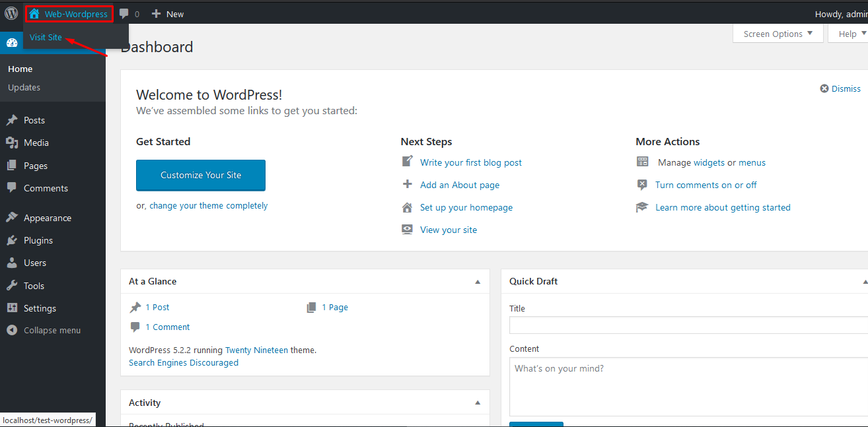Image resolution: width=868 pixels, height=427 pixels.
Task: Click the plus New icon in admin bar
Action: (157, 14)
